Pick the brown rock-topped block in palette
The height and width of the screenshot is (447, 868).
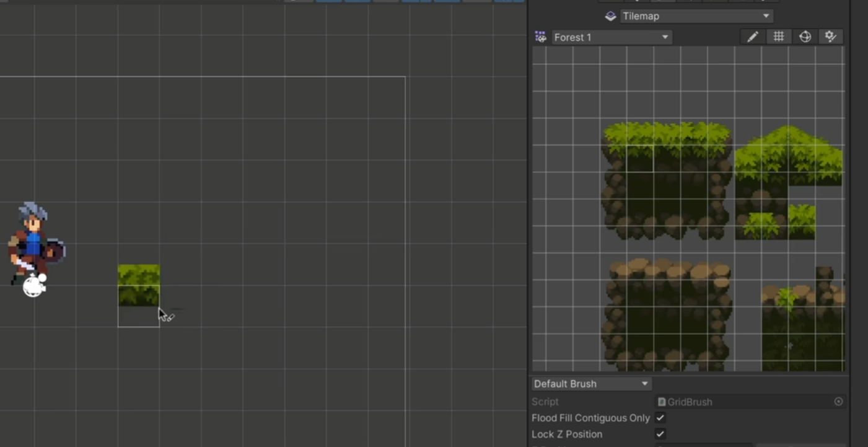pos(667,314)
